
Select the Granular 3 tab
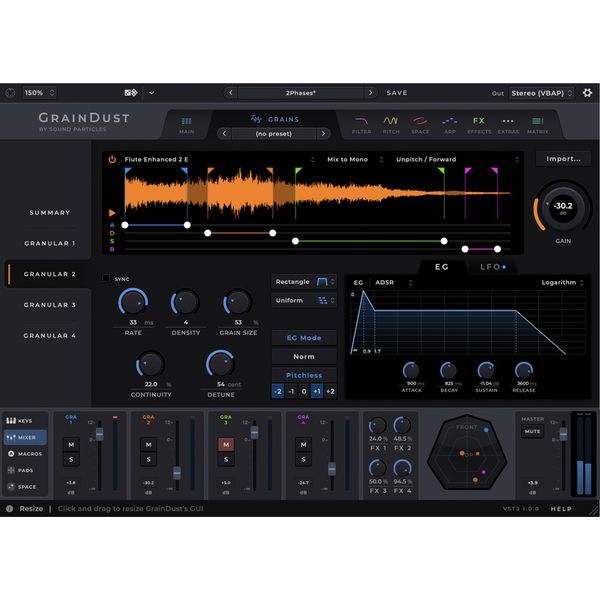coord(50,305)
